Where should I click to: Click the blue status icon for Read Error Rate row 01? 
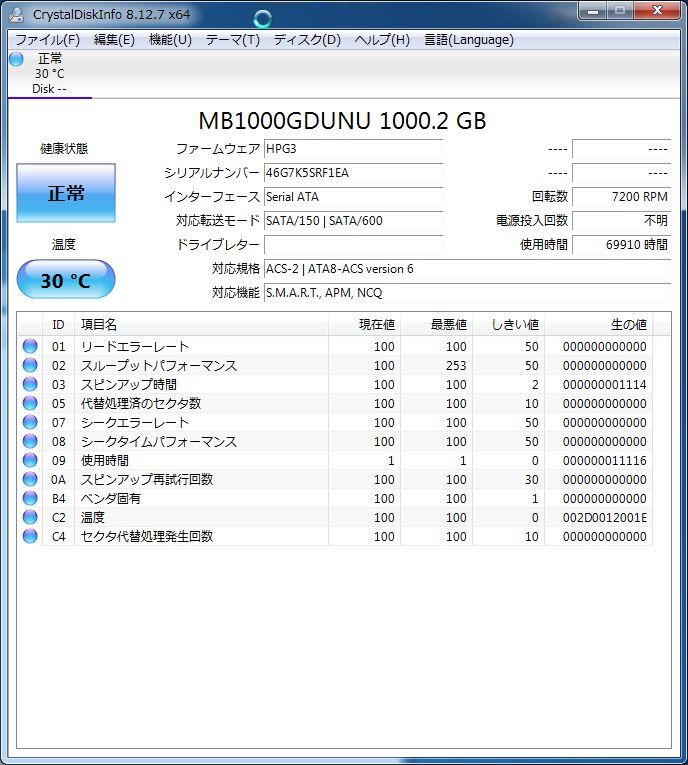30,347
